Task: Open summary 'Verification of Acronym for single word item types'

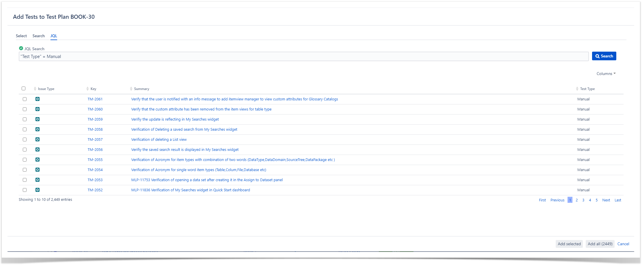Action: (199, 170)
